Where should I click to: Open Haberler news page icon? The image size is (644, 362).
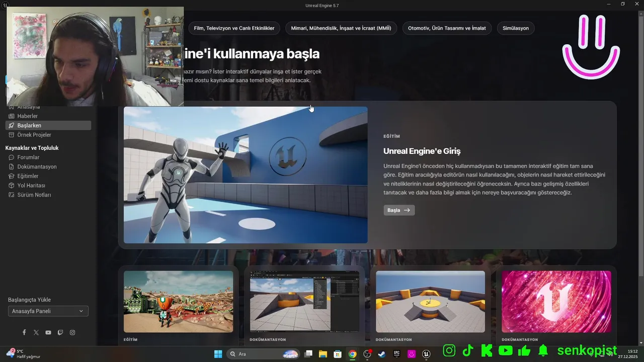coord(12,116)
